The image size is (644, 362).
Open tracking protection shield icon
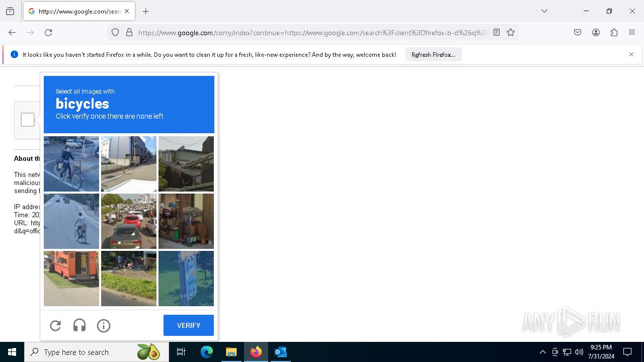pos(115,33)
